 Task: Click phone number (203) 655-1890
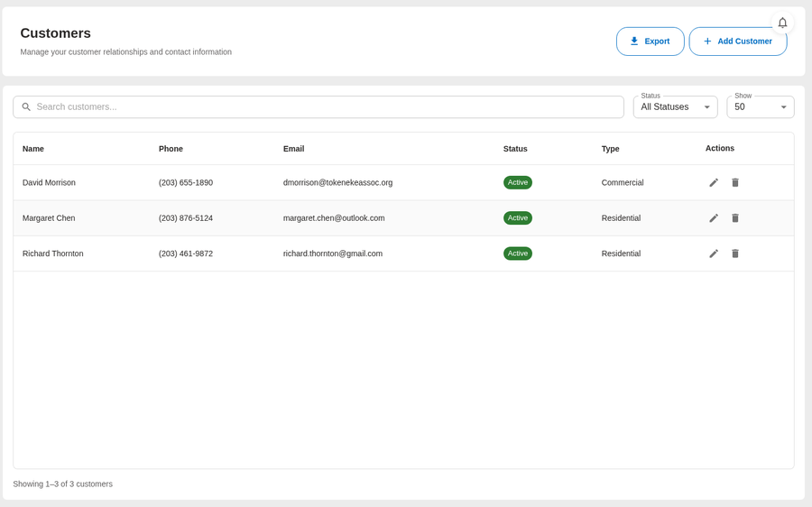[x=185, y=182]
